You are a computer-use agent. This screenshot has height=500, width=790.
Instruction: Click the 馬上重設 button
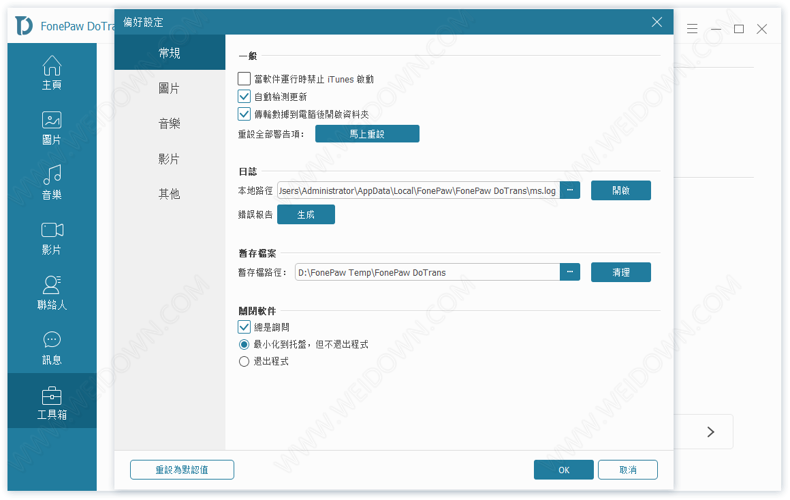(367, 134)
